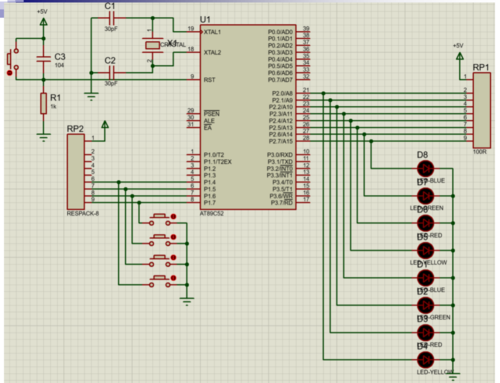Select the D6 LED-RED diode
Viewport: 500px width, 383px height.
click(x=426, y=223)
